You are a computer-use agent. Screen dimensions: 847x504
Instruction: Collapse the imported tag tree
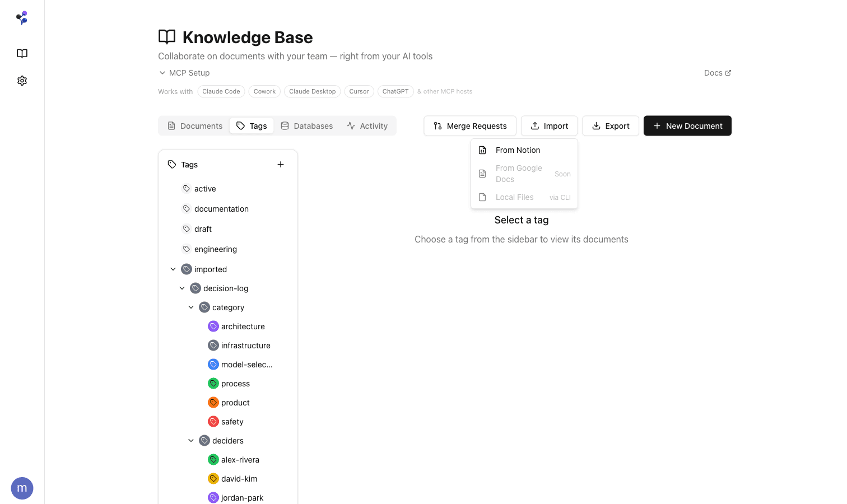tap(173, 269)
